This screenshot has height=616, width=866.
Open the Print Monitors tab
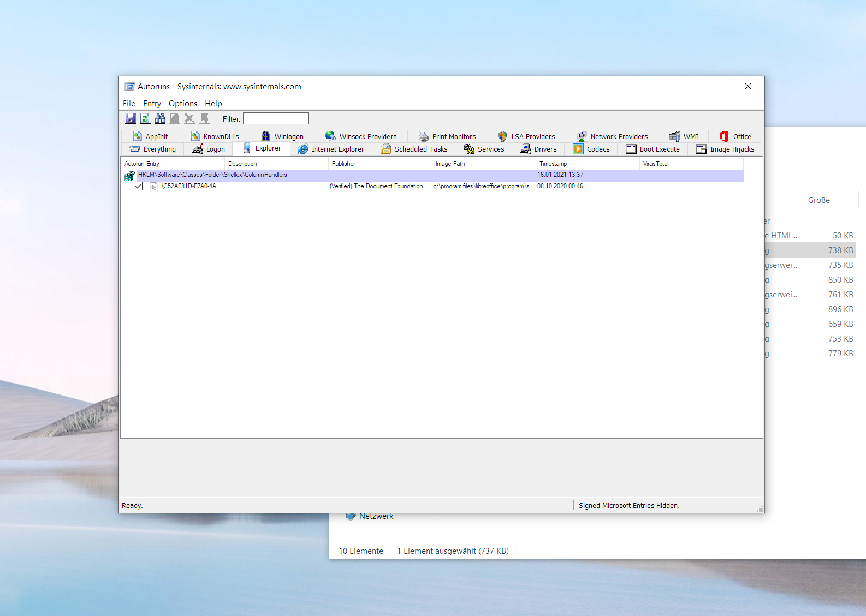point(447,136)
